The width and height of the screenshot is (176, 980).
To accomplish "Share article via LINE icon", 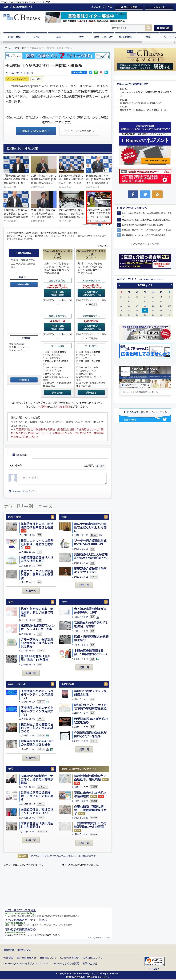I will 96,72.
